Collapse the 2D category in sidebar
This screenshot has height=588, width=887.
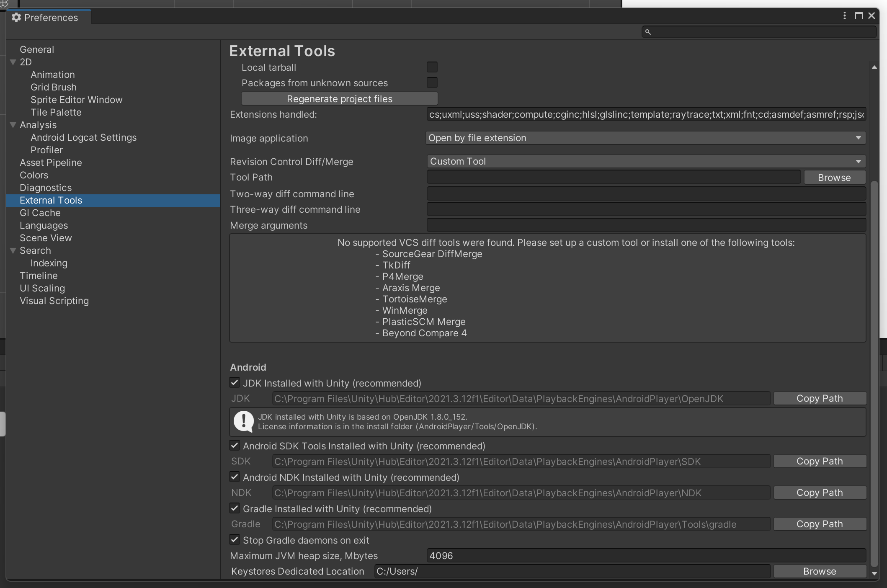click(x=13, y=62)
